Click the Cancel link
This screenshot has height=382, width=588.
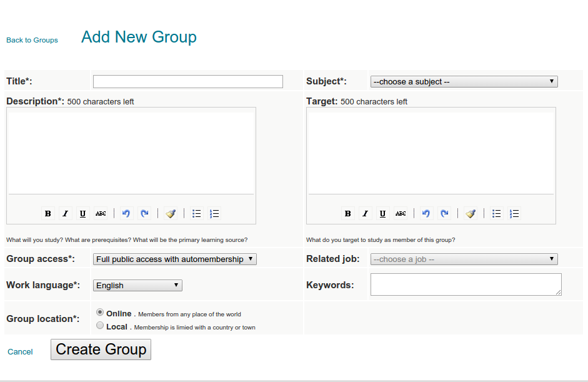coord(20,352)
